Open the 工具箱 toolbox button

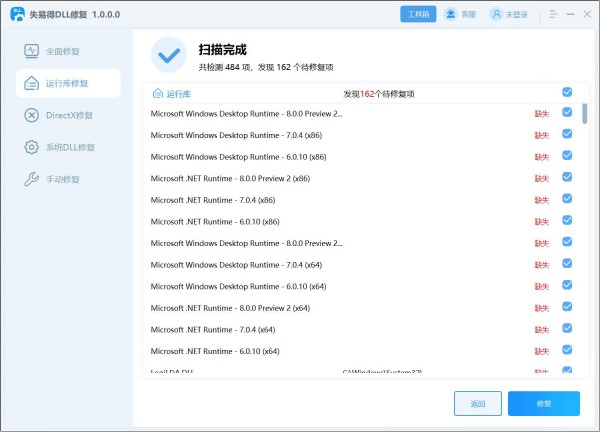[418, 14]
